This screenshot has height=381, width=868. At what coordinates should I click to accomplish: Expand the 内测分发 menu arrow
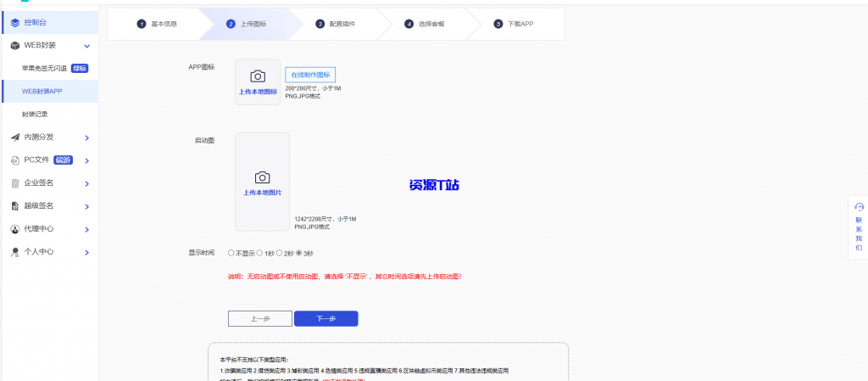pyautogui.click(x=87, y=138)
